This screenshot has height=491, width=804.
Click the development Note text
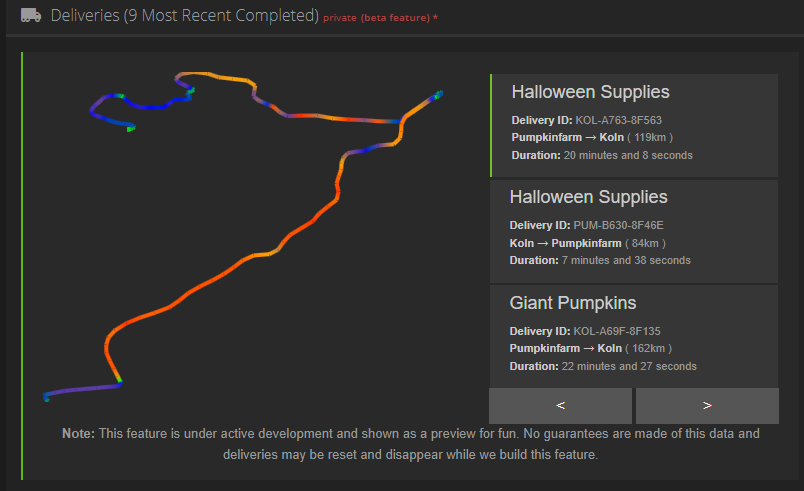[410, 443]
